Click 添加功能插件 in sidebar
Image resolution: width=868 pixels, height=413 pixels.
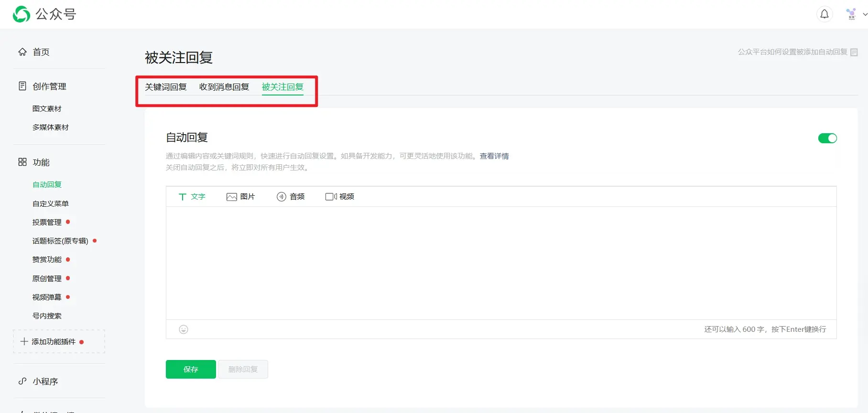[54, 342]
